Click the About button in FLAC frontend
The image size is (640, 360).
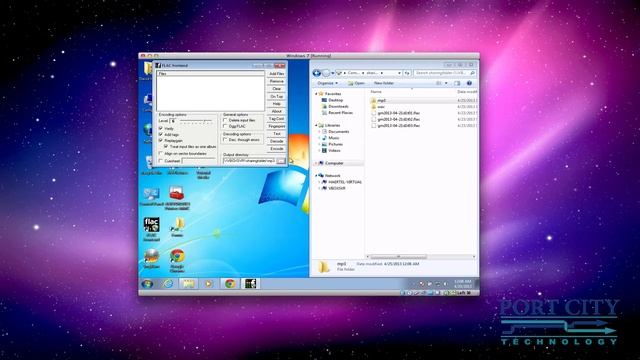276,111
